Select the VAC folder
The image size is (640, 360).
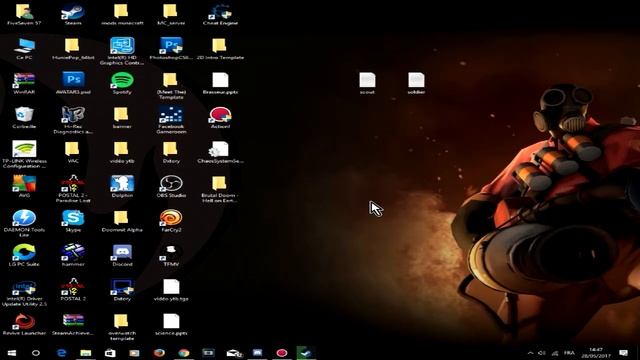[x=73, y=152]
